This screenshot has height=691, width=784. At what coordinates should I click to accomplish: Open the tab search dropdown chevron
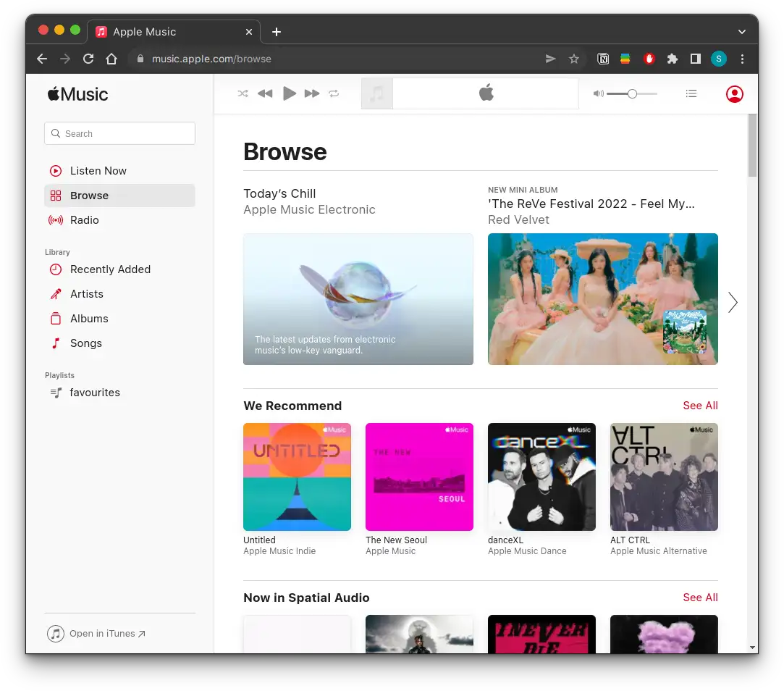(x=742, y=32)
